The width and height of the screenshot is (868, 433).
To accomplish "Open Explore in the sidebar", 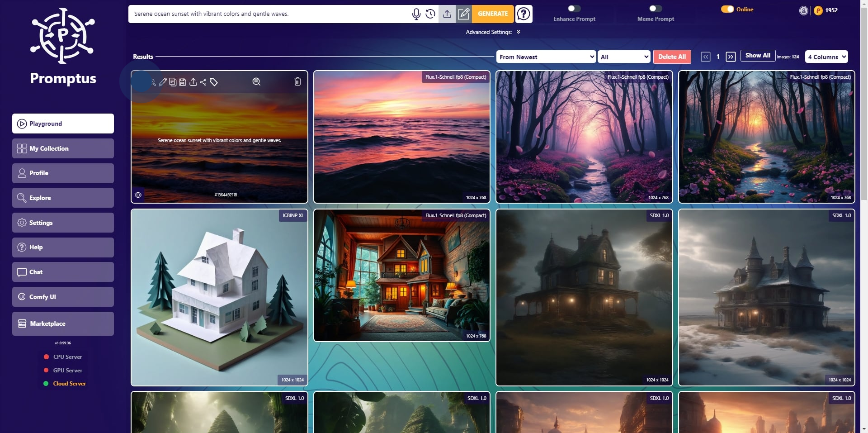I will click(63, 198).
